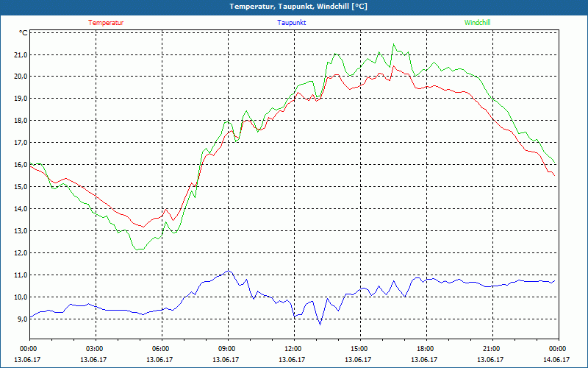Image resolution: width=588 pixels, height=368 pixels.
Task: Click the 06:00 time axis label
Action: pyautogui.click(x=161, y=349)
